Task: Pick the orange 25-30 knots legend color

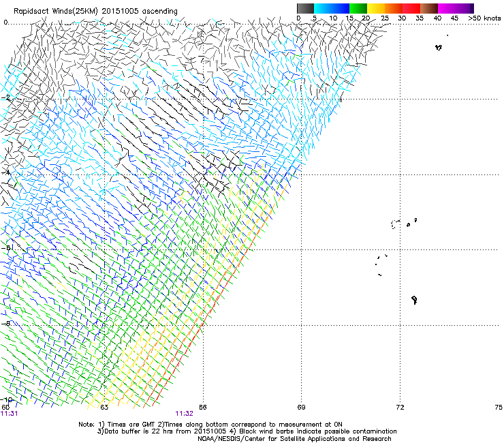Action: [x=394, y=8]
